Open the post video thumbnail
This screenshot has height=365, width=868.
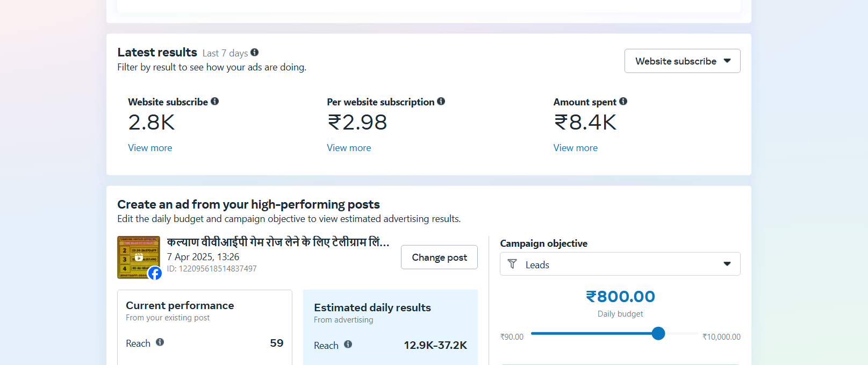tap(138, 256)
